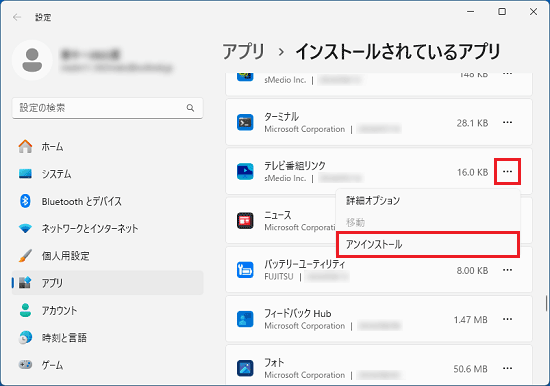Image resolution: width=550 pixels, height=386 pixels.
Task: Open ホーム in the sidebar
Action: [x=107, y=146]
